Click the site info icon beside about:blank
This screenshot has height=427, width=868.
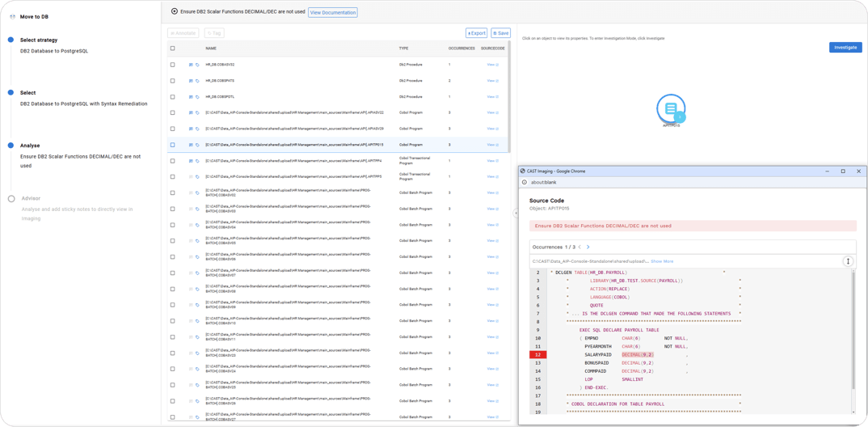point(525,183)
